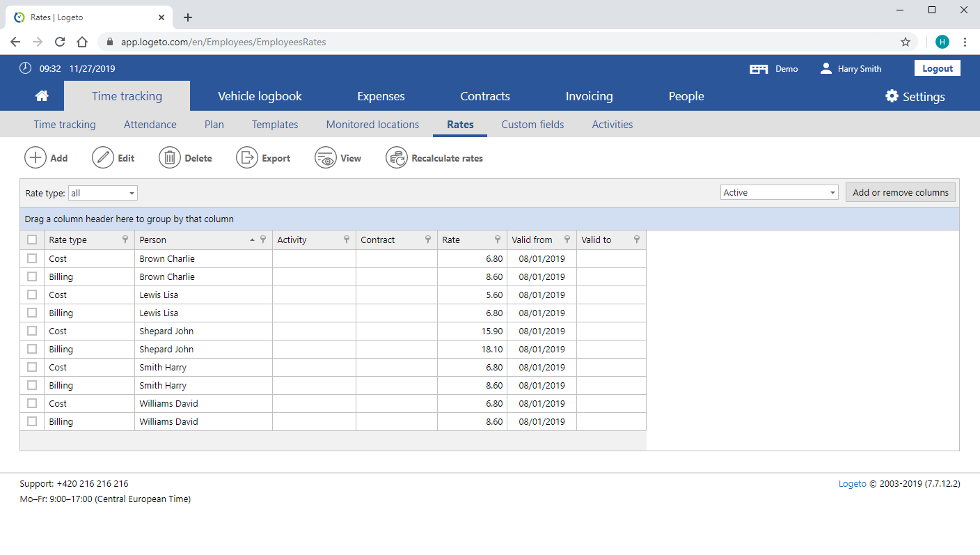Click Cost Williams David person cell

pyautogui.click(x=203, y=403)
